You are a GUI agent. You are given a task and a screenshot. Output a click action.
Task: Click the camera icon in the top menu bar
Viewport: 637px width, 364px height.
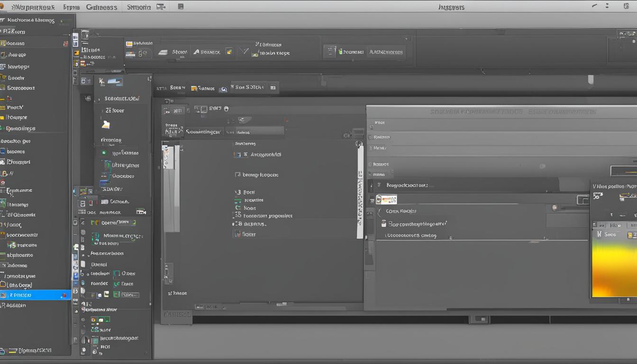click(x=161, y=7)
